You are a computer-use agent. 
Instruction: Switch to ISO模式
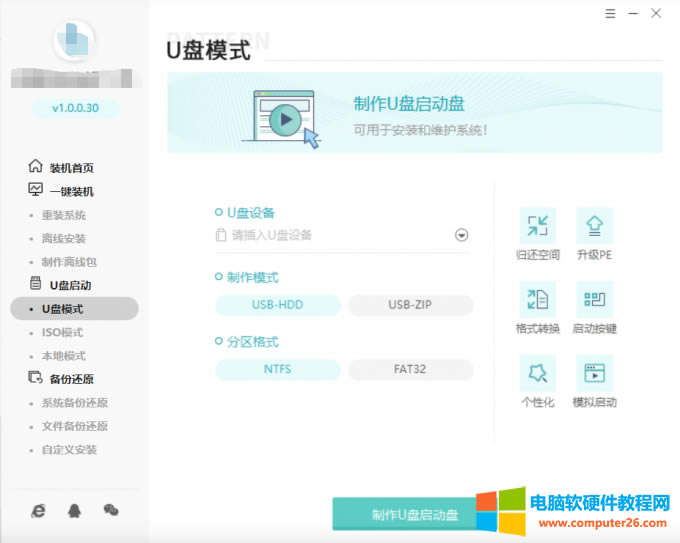[x=62, y=333]
